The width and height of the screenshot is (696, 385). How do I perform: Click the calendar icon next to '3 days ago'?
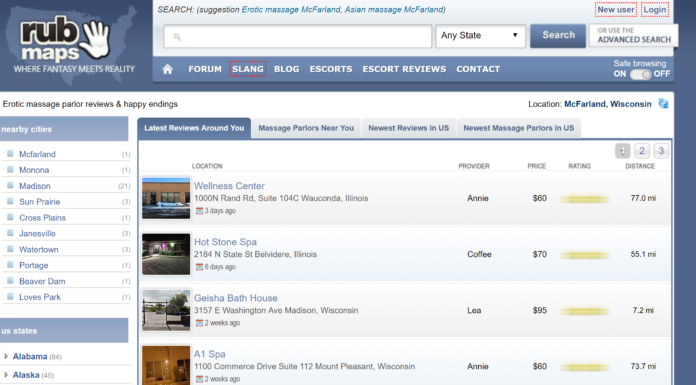(199, 210)
